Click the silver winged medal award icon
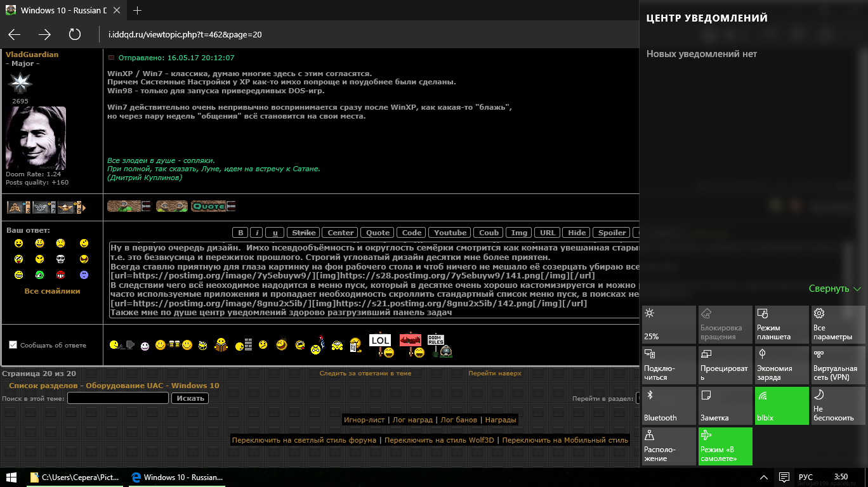 (x=44, y=207)
